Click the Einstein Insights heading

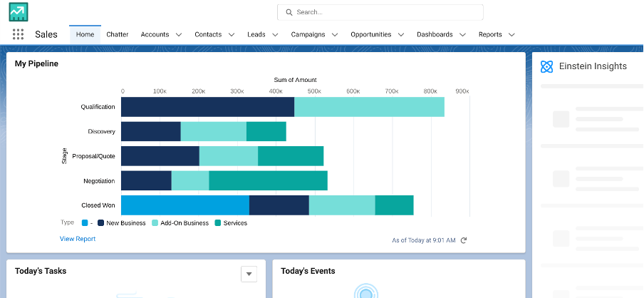(593, 66)
